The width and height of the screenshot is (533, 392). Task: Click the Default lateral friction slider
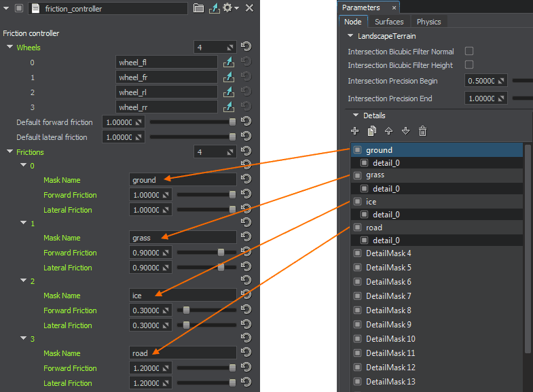click(193, 137)
